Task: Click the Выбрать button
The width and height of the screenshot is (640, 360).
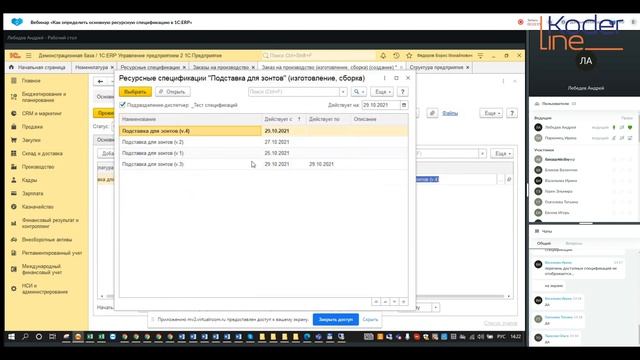Action: click(135, 92)
